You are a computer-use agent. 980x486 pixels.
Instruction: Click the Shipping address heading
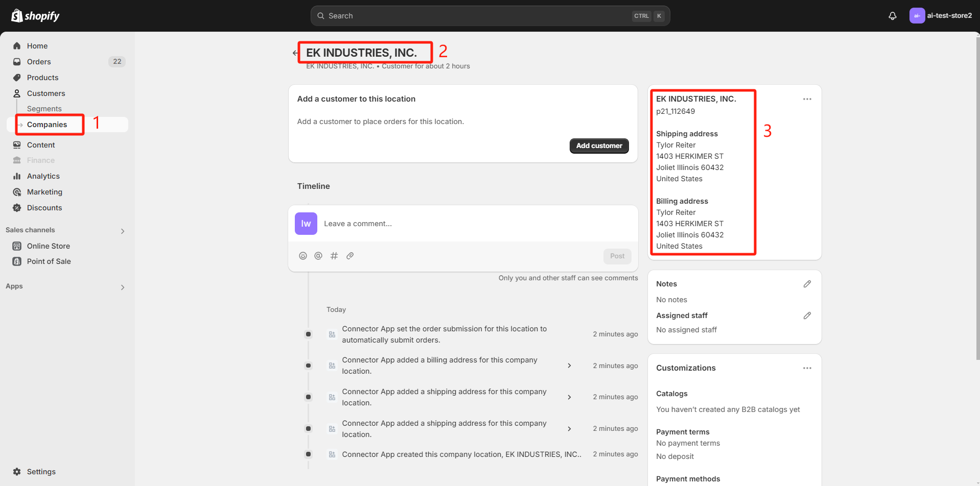[x=687, y=134]
